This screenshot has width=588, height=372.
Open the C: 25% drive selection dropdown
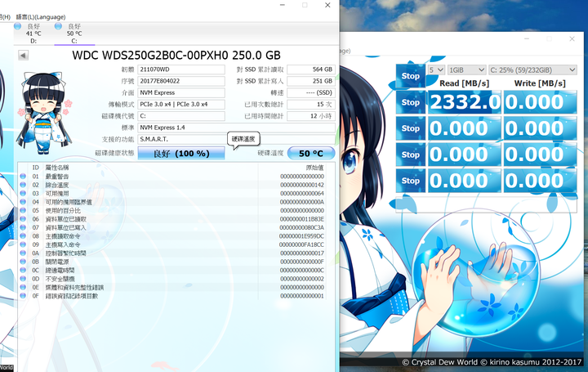[x=532, y=69]
